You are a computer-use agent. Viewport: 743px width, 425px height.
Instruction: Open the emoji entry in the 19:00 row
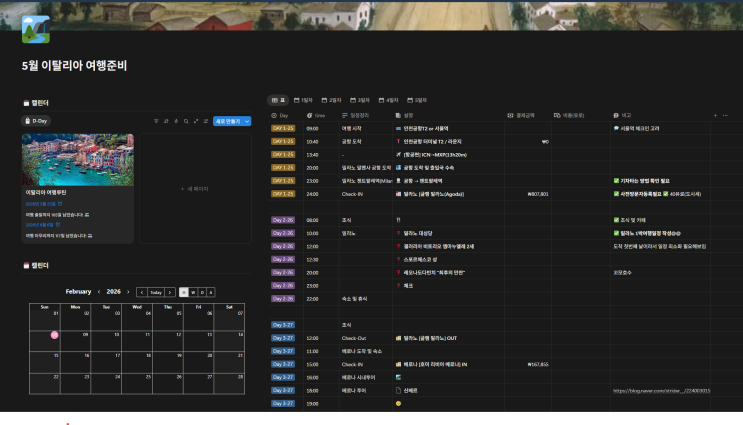(x=398, y=404)
